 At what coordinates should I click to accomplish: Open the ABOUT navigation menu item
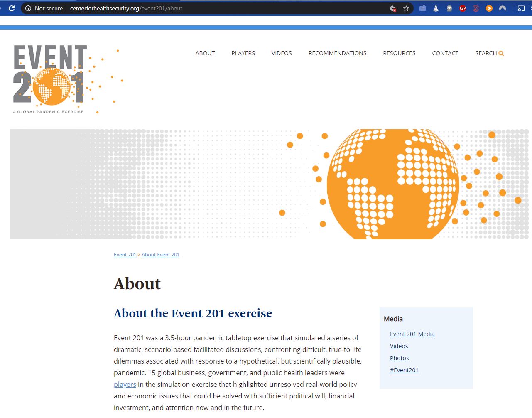pyautogui.click(x=205, y=53)
